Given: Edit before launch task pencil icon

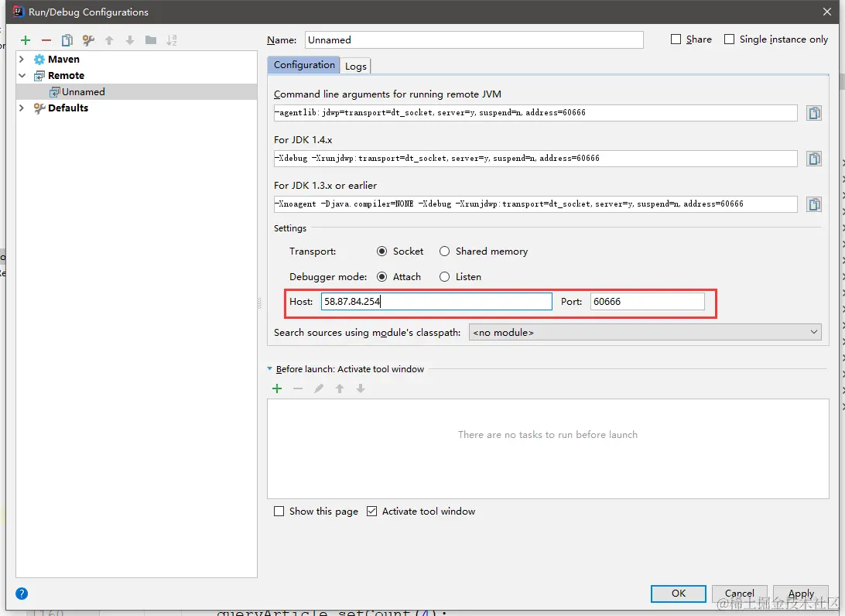Looking at the screenshot, I should [319, 388].
